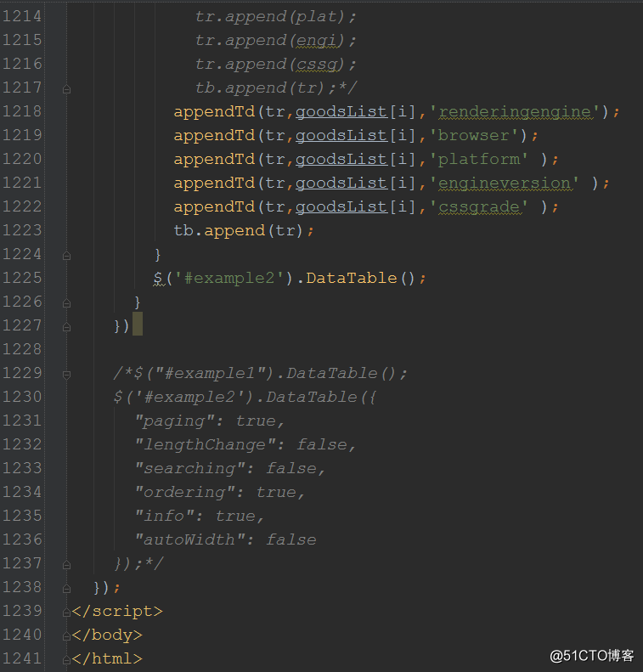Click line number 1241 in gutter

(22, 658)
